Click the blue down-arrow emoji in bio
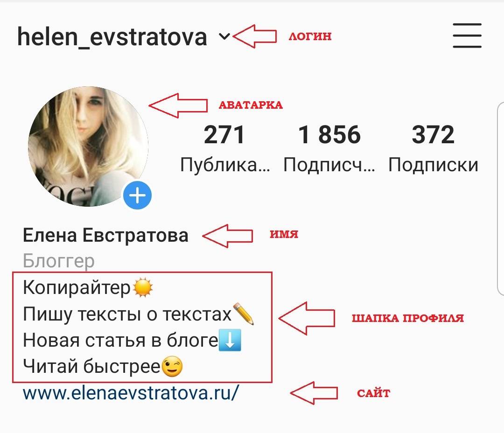This screenshot has width=504, height=433. coord(230,340)
